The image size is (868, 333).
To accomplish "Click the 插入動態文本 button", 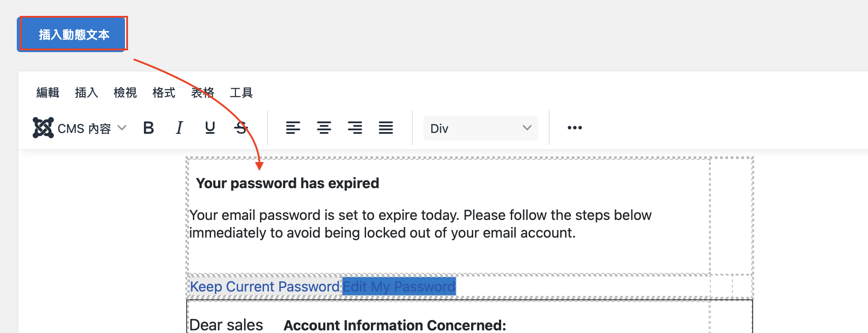I will coord(73,34).
